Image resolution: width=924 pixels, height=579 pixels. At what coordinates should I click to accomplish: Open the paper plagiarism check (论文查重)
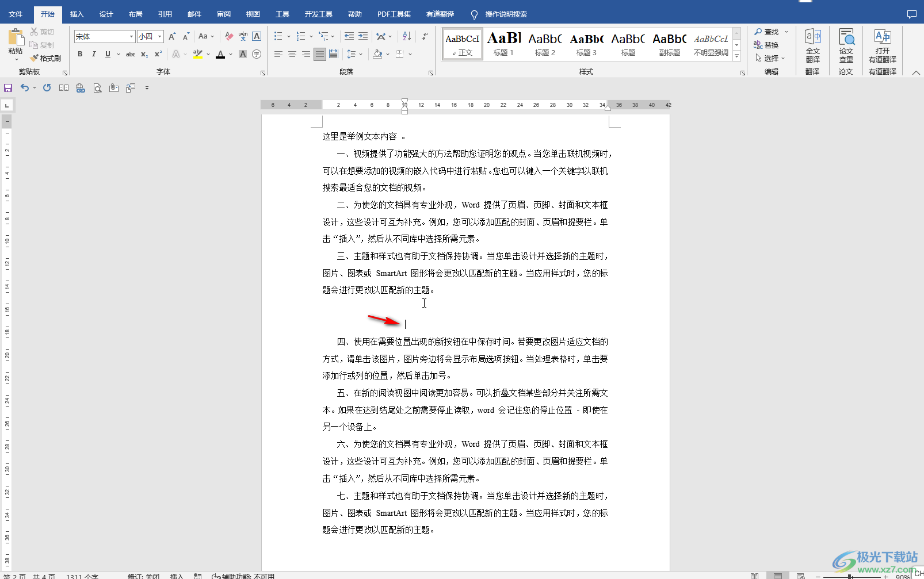[846, 46]
